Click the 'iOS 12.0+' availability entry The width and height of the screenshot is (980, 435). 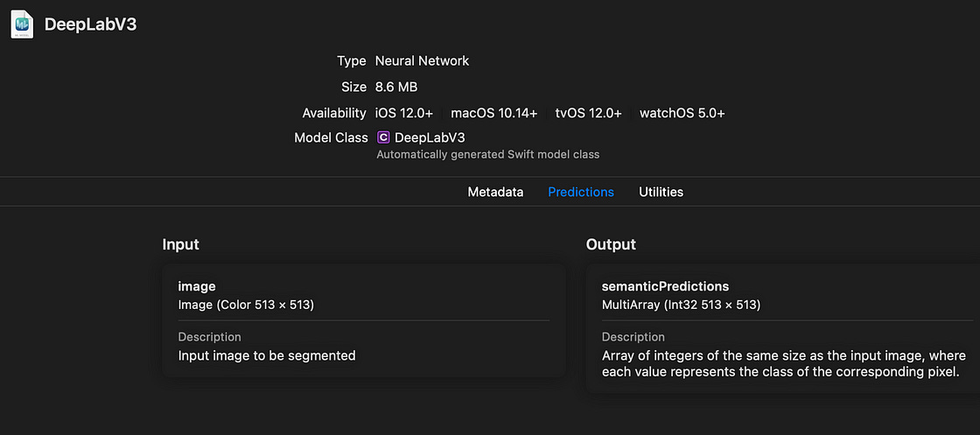click(x=403, y=113)
